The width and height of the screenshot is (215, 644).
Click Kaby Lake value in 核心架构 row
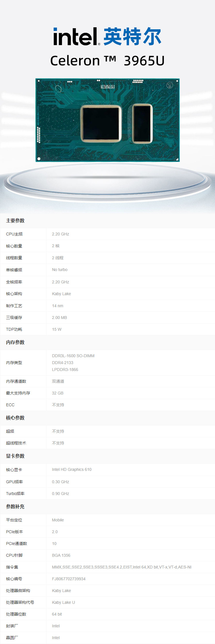tap(62, 294)
